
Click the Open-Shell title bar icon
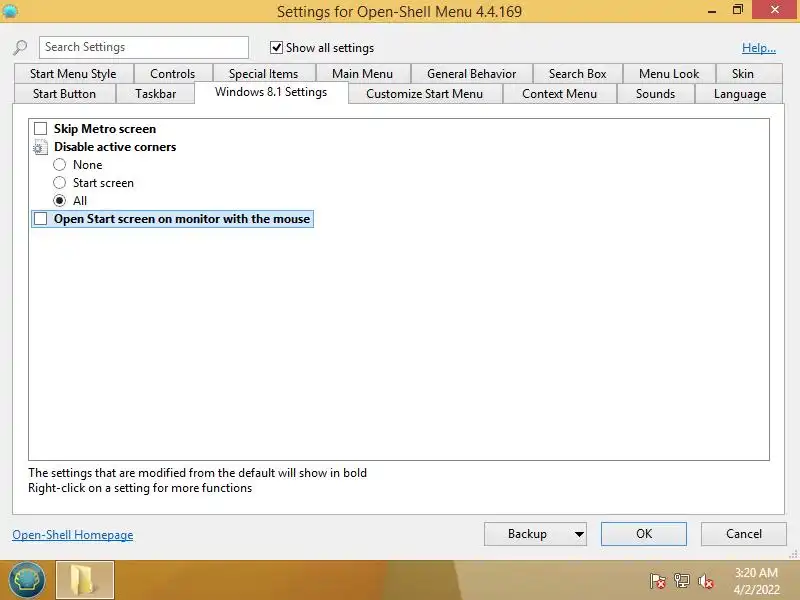10,11
